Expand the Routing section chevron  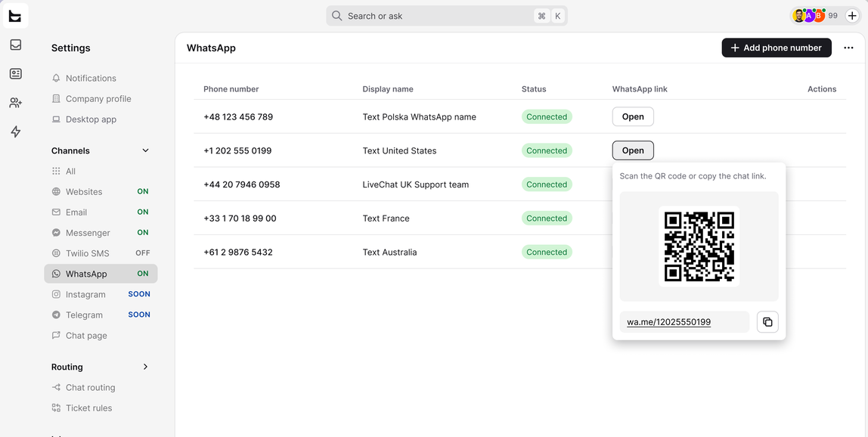tap(146, 367)
